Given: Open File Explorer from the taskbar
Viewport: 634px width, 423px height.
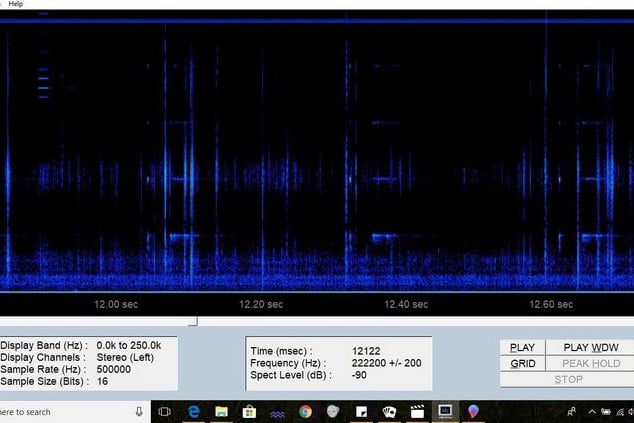Looking at the screenshot, I should (x=222, y=412).
